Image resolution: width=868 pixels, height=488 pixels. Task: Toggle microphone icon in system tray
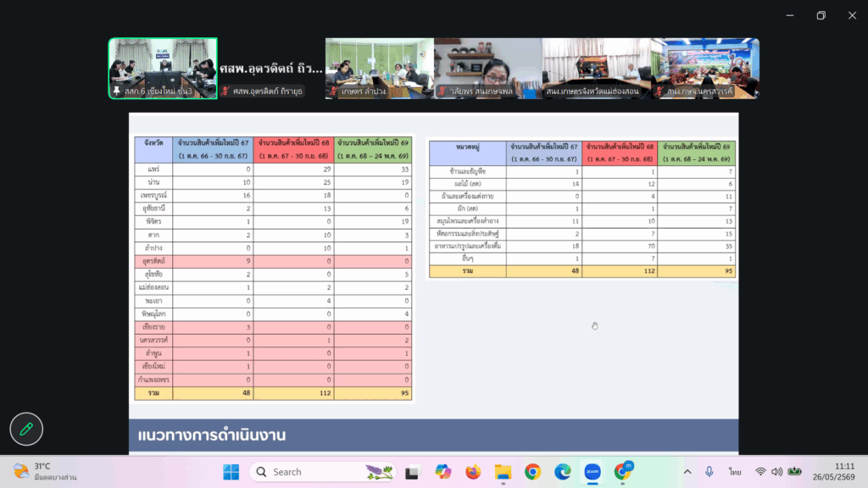(709, 472)
